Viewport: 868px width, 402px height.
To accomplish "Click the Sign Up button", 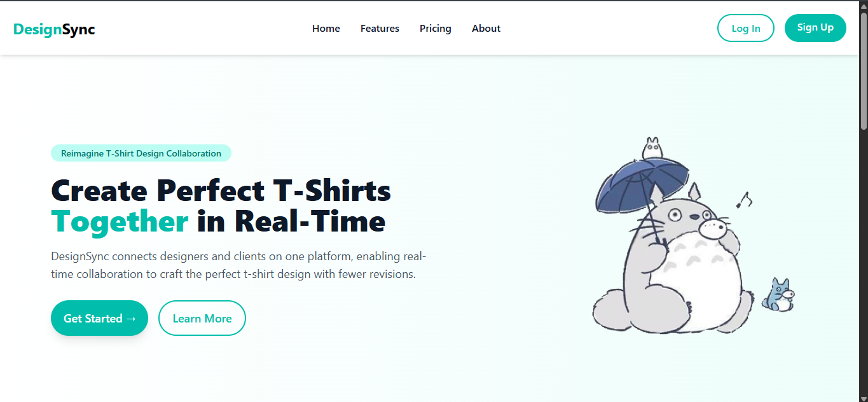I will pyautogui.click(x=815, y=27).
